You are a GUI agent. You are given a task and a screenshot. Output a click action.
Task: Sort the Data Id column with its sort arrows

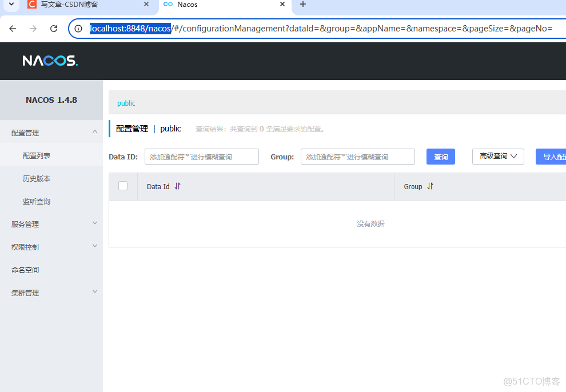pyautogui.click(x=177, y=186)
